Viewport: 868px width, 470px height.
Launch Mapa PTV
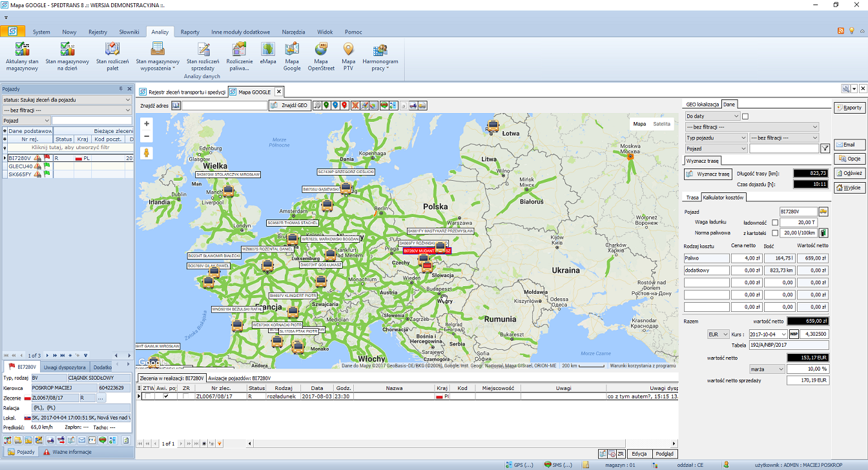348,56
